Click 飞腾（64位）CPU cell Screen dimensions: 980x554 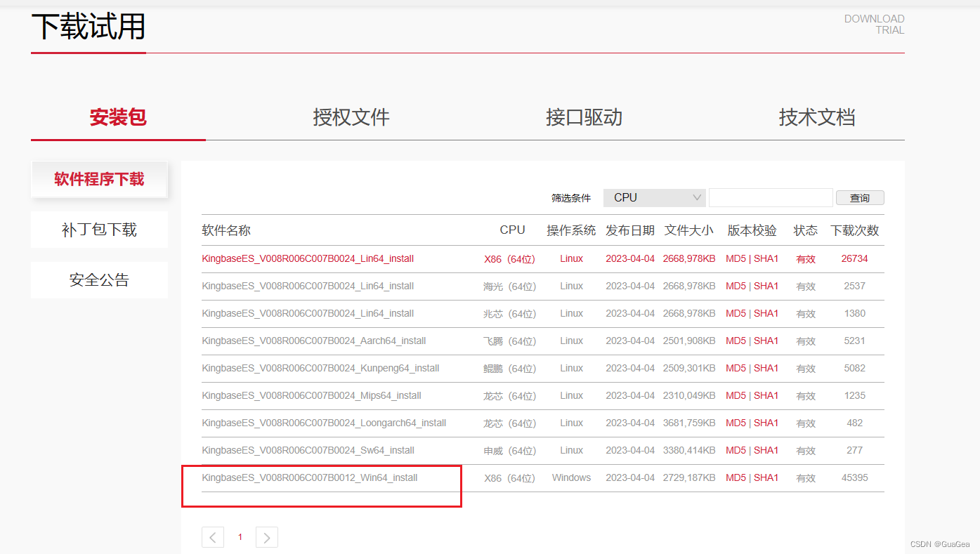[509, 341]
